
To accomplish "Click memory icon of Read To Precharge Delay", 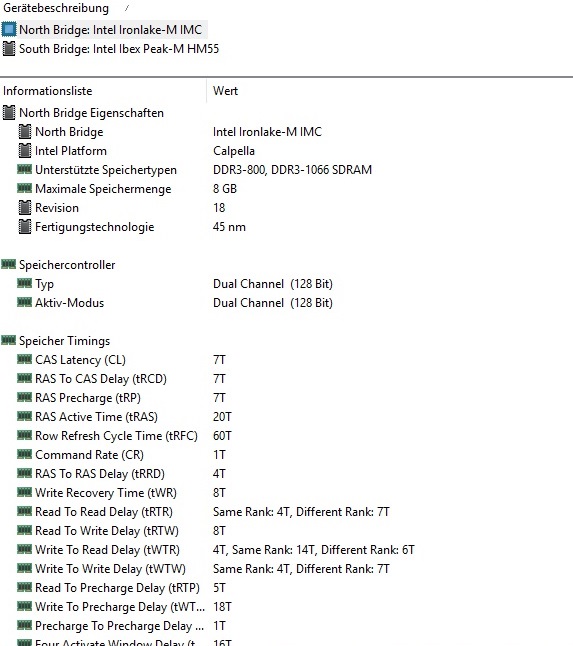I will (24, 587).
